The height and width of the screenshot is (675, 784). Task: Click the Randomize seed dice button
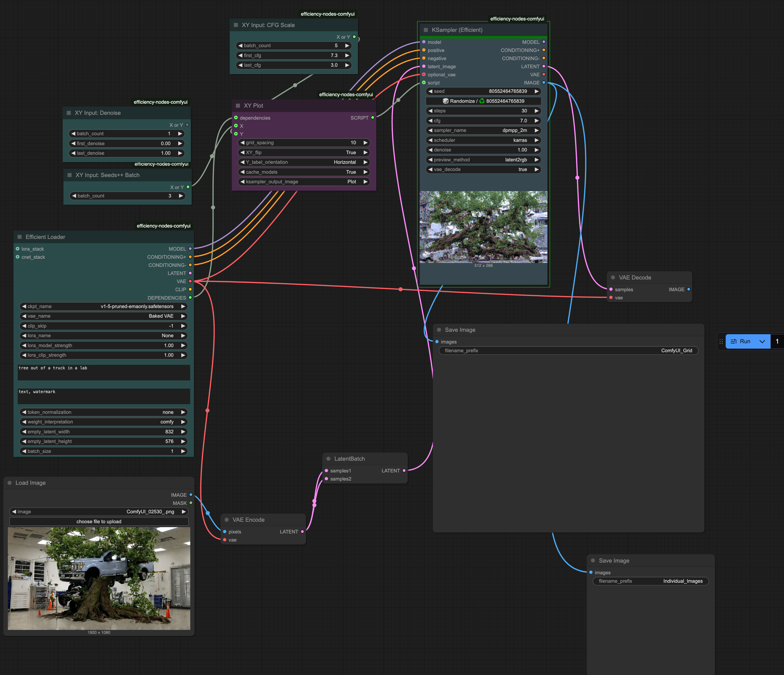pos(483,101)
